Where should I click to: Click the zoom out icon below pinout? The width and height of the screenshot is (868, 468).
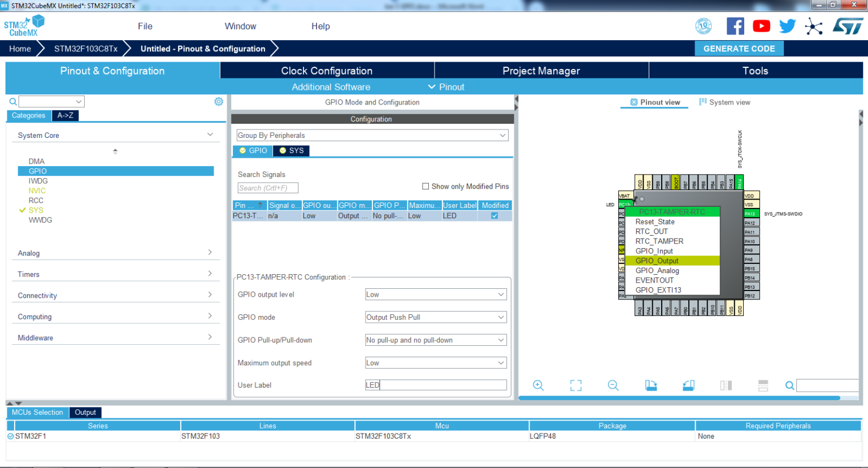(613, 385)
